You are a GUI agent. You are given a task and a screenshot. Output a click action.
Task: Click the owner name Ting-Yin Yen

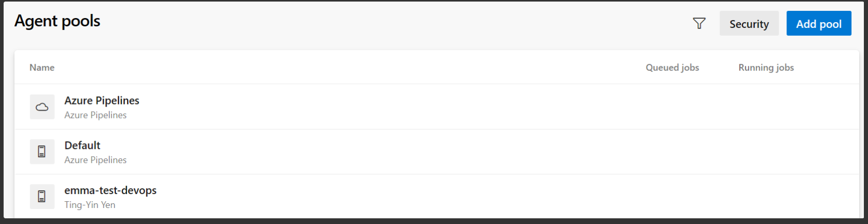pos(89,205)
